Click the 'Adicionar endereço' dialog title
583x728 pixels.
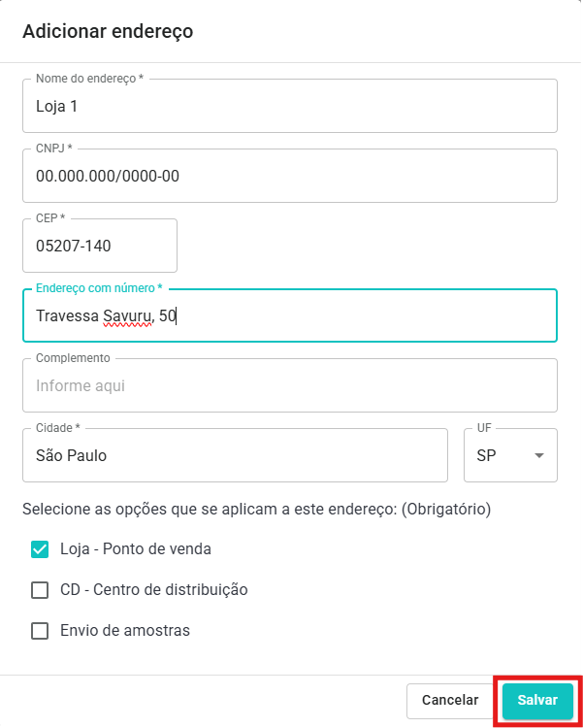[x=108, y=31]
